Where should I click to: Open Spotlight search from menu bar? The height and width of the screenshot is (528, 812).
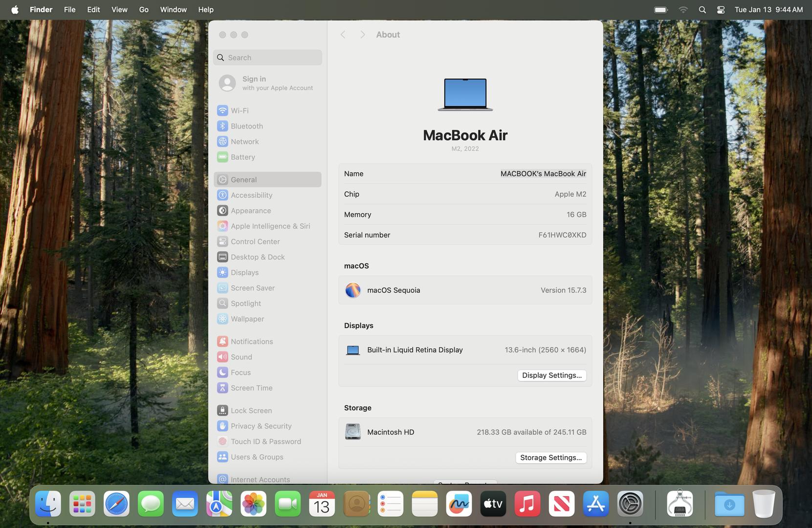702,10
